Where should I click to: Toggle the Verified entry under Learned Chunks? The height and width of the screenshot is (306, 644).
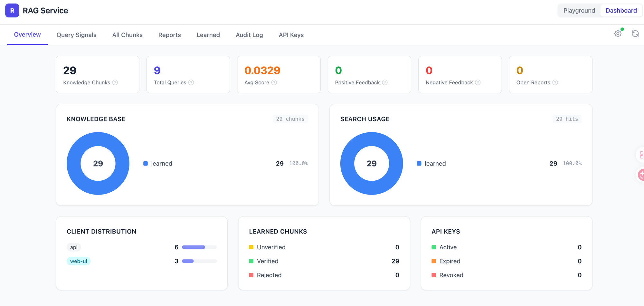tap(268, 261)
